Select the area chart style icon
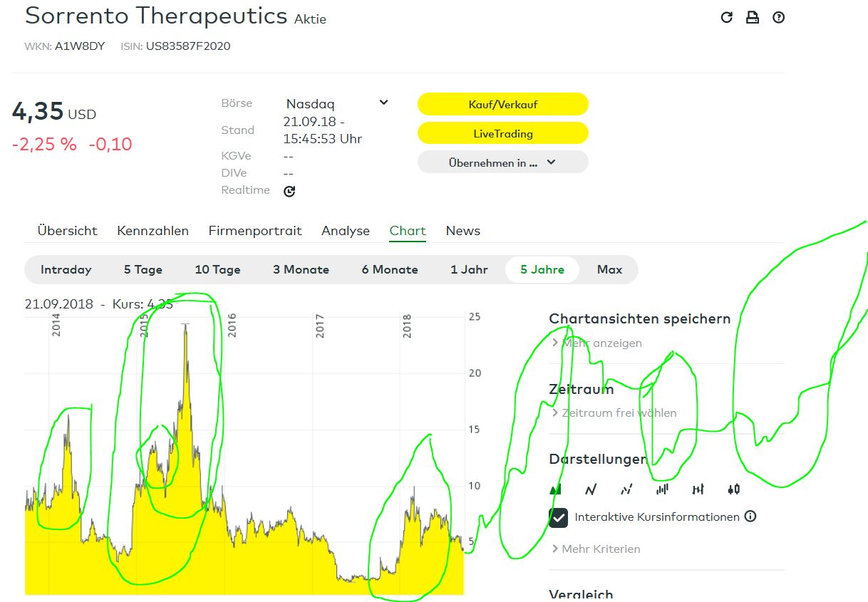Image resolution: width=868 pixels, height=602 pixels. [x=555, y=489]
